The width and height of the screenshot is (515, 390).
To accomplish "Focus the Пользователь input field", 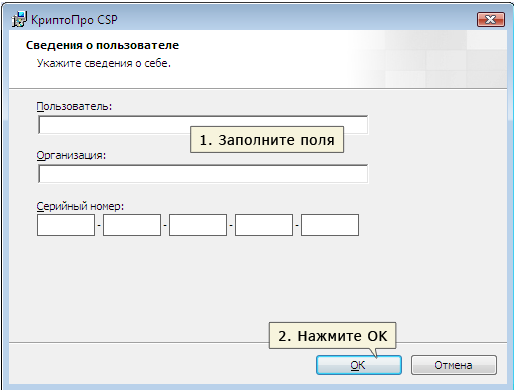I will coord(203,125).
